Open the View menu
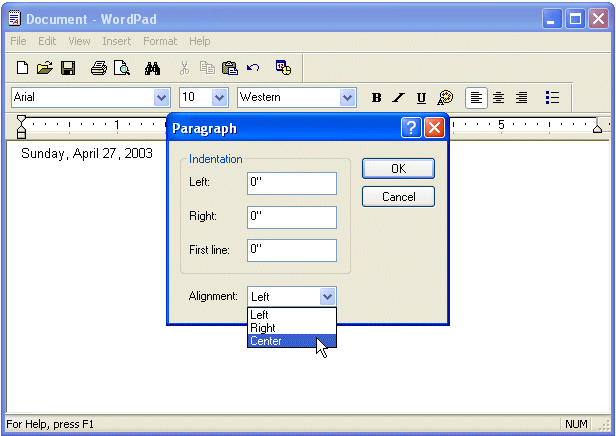The height and width of the screenshot is (436, 616). click(x=79, y=41)
